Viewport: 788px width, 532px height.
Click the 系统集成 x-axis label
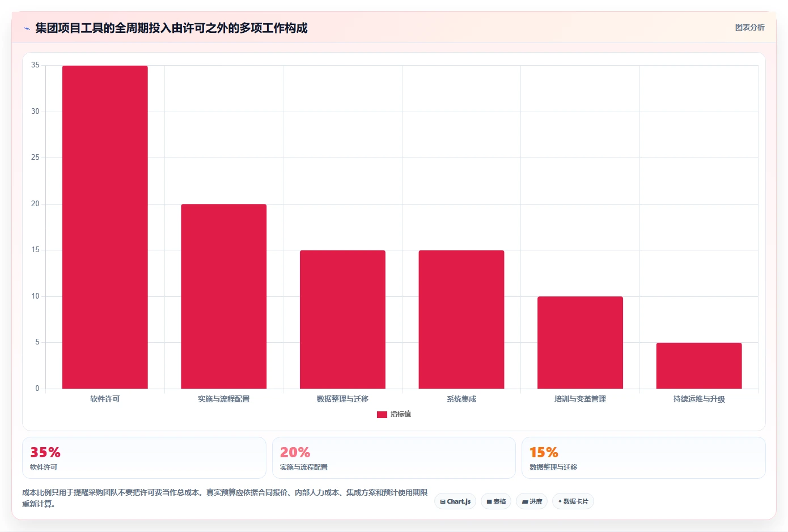tap(461, 399)
